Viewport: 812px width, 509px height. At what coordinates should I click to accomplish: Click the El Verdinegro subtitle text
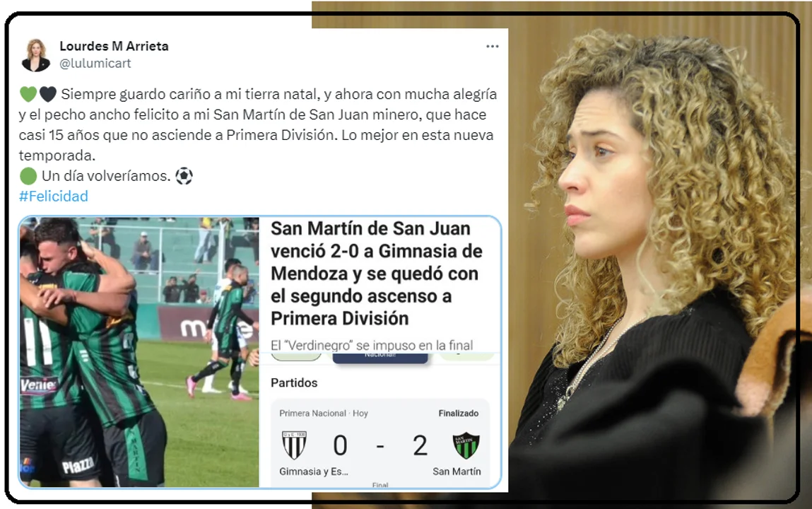372,345
